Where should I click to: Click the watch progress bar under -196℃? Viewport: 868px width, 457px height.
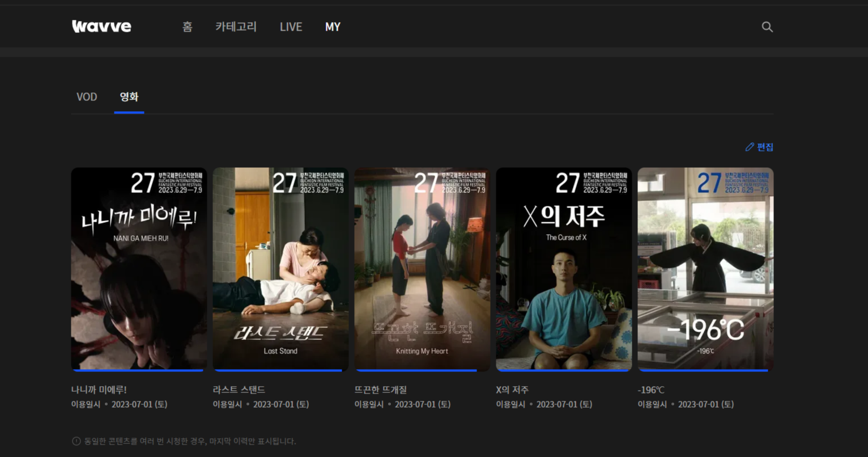coord(704,370)
